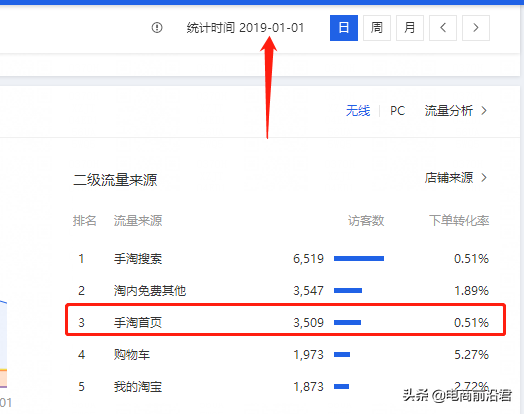Go to the previous date period
The image size is (524, 414).
[x=443, y=28]
